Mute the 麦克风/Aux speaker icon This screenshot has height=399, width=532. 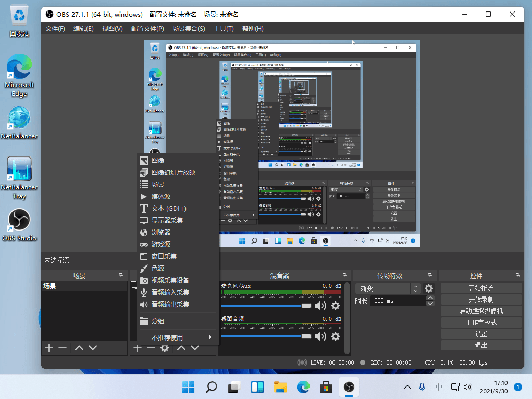tap(320, 306)
